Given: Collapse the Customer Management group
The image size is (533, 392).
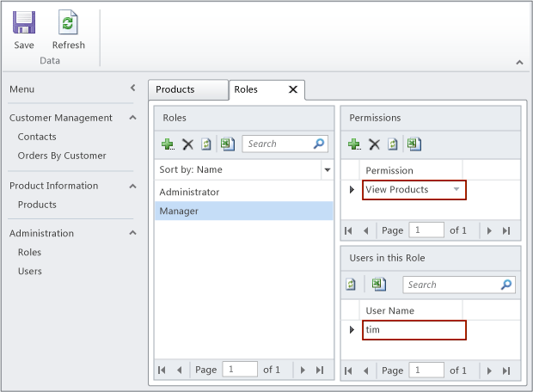Looking at the screenshot, I should point(133,118).
